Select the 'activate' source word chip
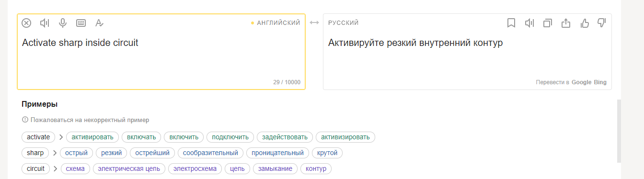Viewport: 644px width, 179px height. coord(38,137)
